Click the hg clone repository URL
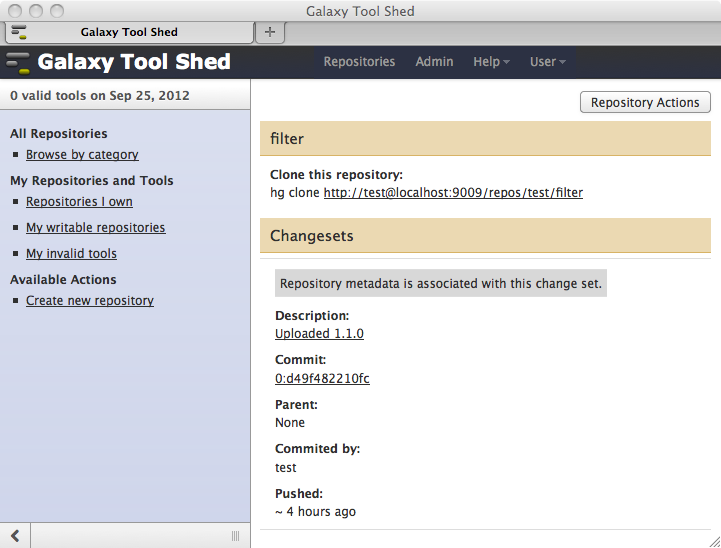This screenshot has width=721, height=548. coord(453,192)
